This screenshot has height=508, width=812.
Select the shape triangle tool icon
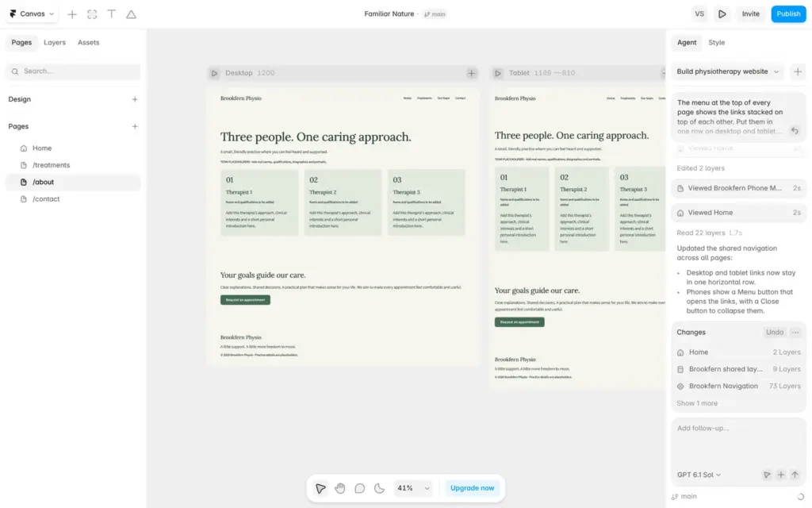coord(131,14)
